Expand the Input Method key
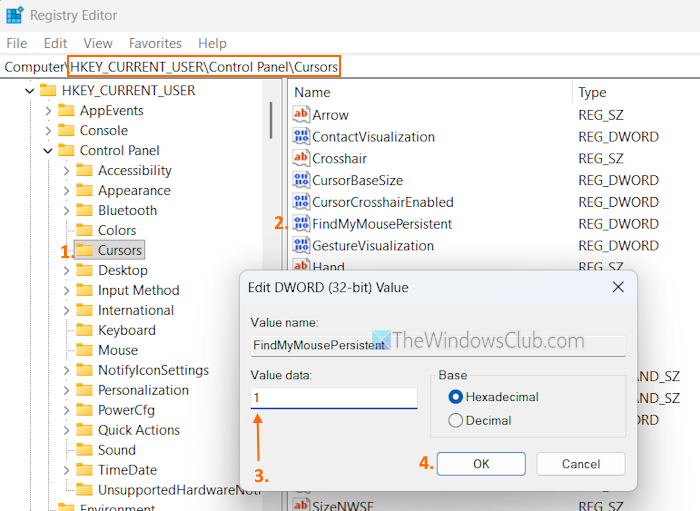The height and width of the screenshot is (511, 700). click(67, 291)
